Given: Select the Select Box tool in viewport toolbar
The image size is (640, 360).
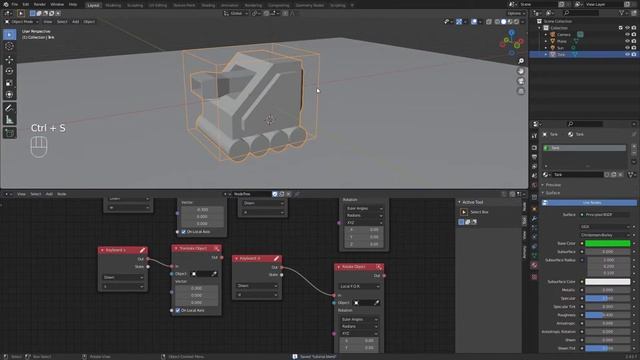Looking at the screenshot, I should [9, 35].
